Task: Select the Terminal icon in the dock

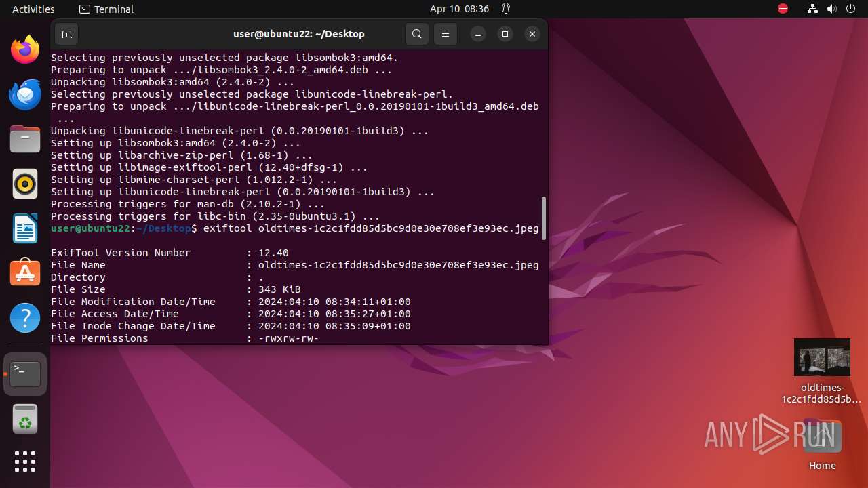Action: 25,374
